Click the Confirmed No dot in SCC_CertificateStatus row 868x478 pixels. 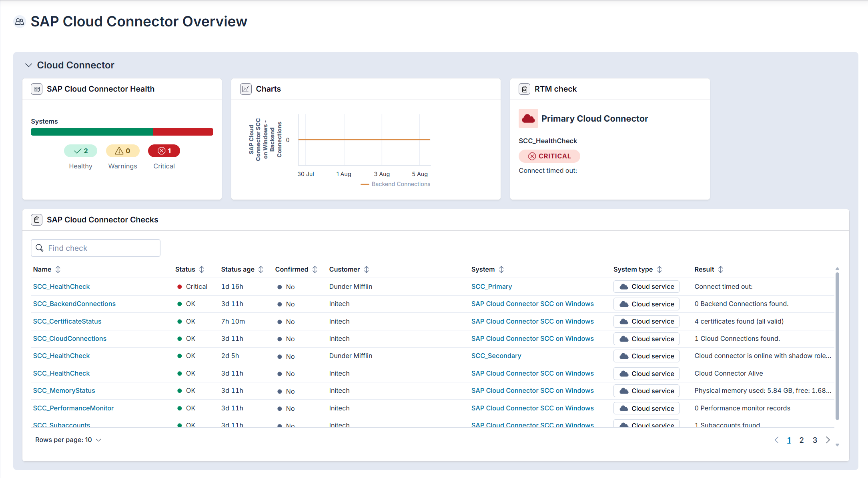[x=279, y=322]
